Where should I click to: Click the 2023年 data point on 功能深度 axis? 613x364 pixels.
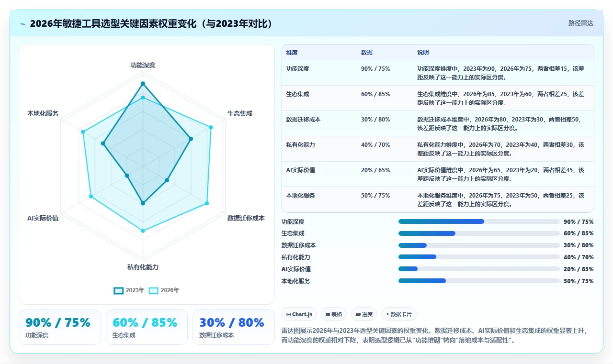[143, 84]
